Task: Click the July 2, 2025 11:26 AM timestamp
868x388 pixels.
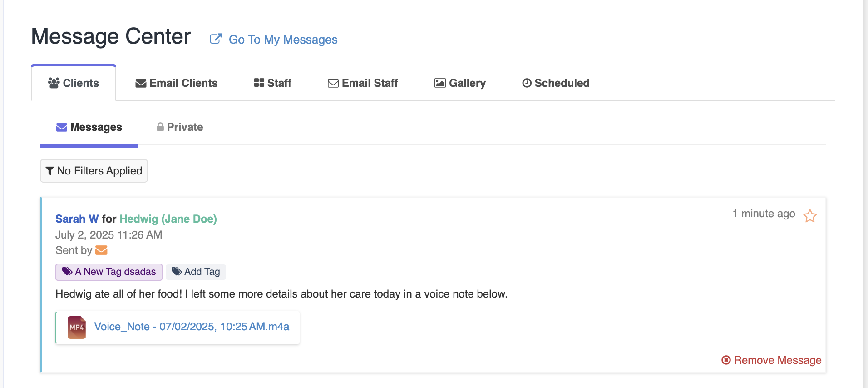Action: 109,235
